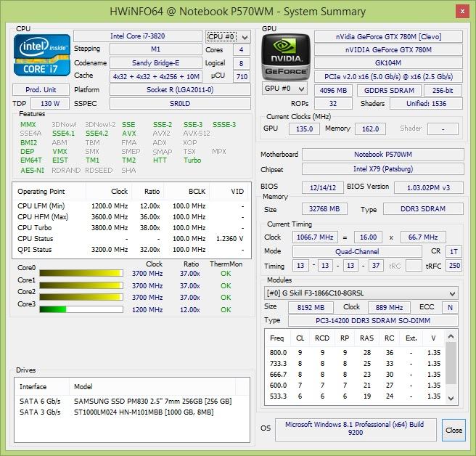The width and height of the screenshot is (476, 456).
Task: Click the memory timings scrollbar thumb
Action: tap(451, 363)
